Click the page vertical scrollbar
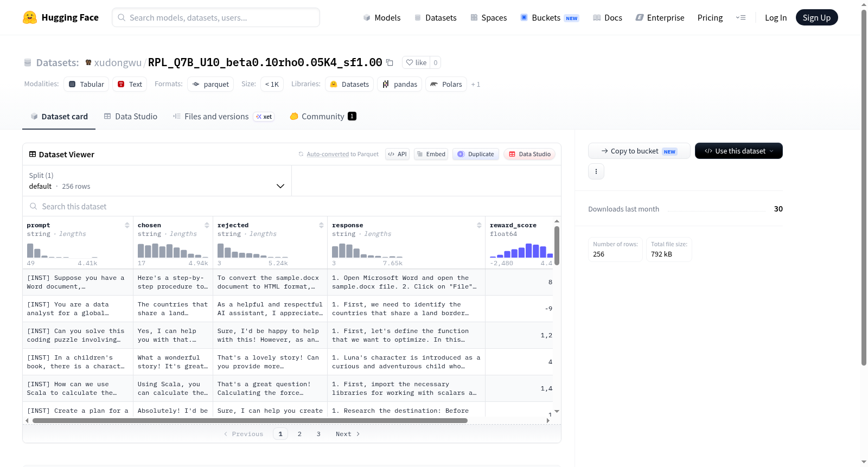Image resolution: width=868 pixels, height=467 pixels. (864, 187)
